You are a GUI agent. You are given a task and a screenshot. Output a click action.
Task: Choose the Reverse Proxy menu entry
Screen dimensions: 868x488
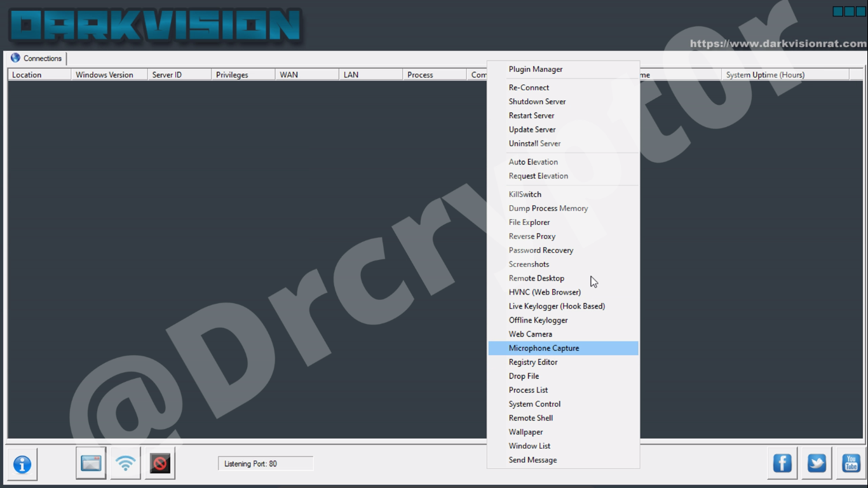coord(563,236)
